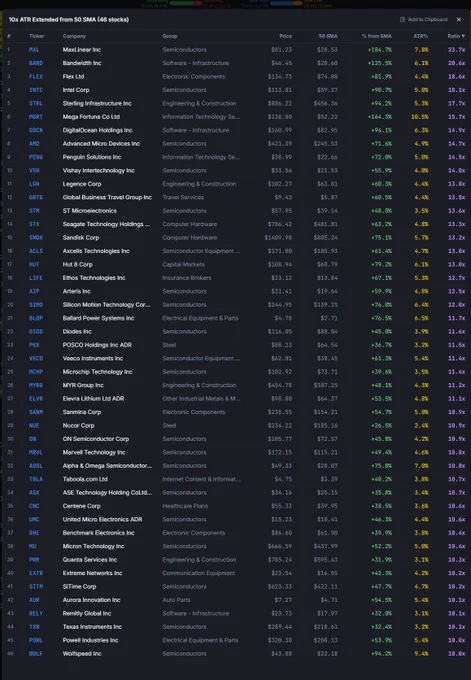The image size is (471, 680).
Task: Select the Powell Industries Inc name
Action: (x=90, y=641)
